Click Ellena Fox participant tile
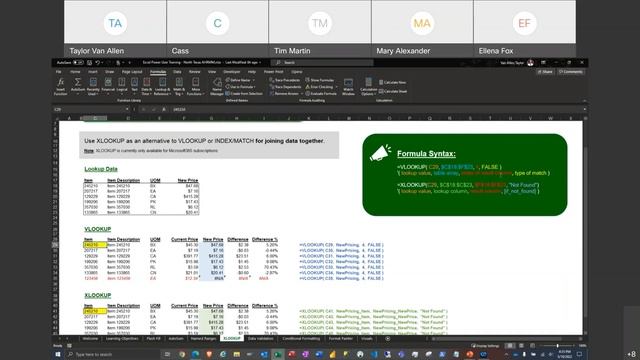Viewport: 640px width, 360px height. (524, 29)
